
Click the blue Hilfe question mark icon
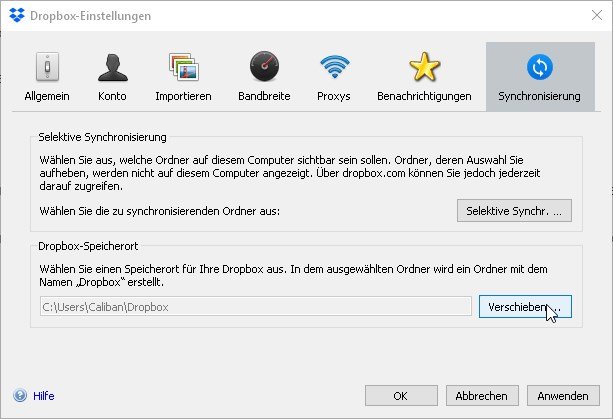point(20,396)
